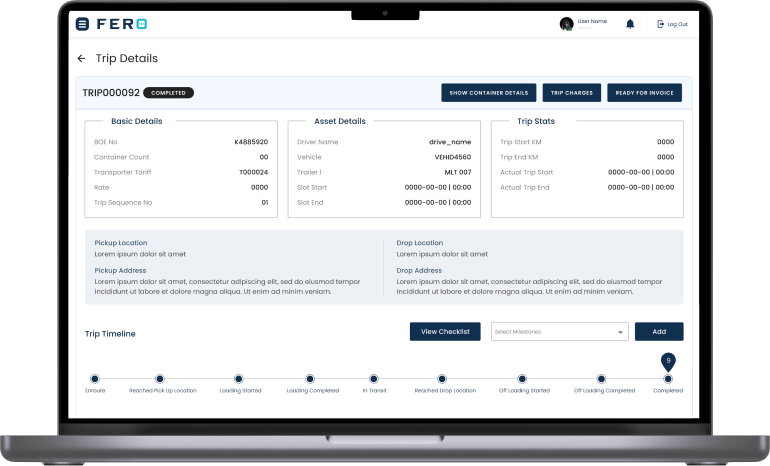Select the In Transit timeline marker
Image resolution: width=770 pixels, height=466 pixels.
point(374,379)
